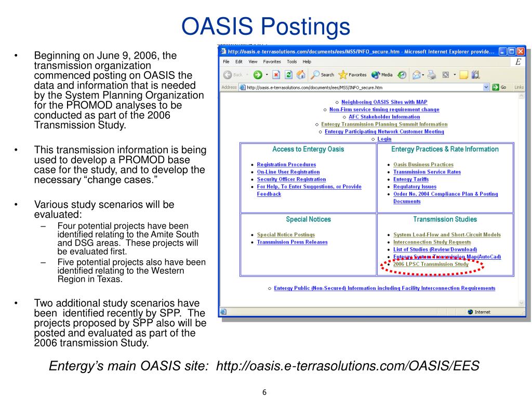The width and height of the screenshot is (532, 399).
Task: Open Special Notice Postings link
Action: [286, 234]
